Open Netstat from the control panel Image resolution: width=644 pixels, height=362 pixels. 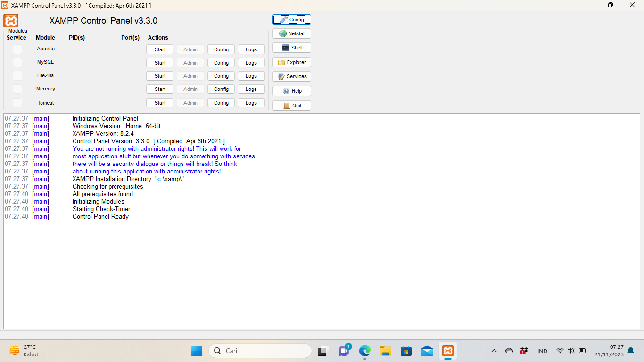click(x=291, y=33)
